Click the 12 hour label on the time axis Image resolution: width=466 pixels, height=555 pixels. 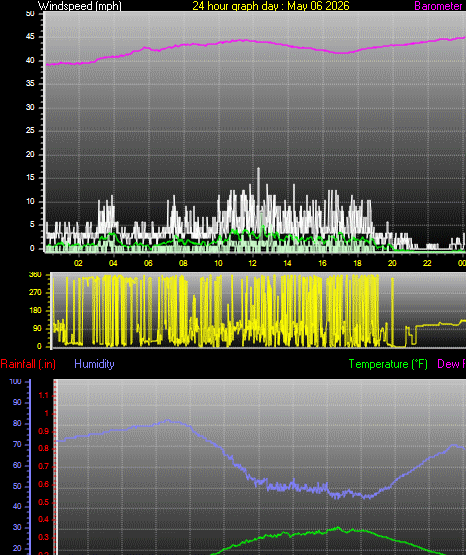pos(252,263)
